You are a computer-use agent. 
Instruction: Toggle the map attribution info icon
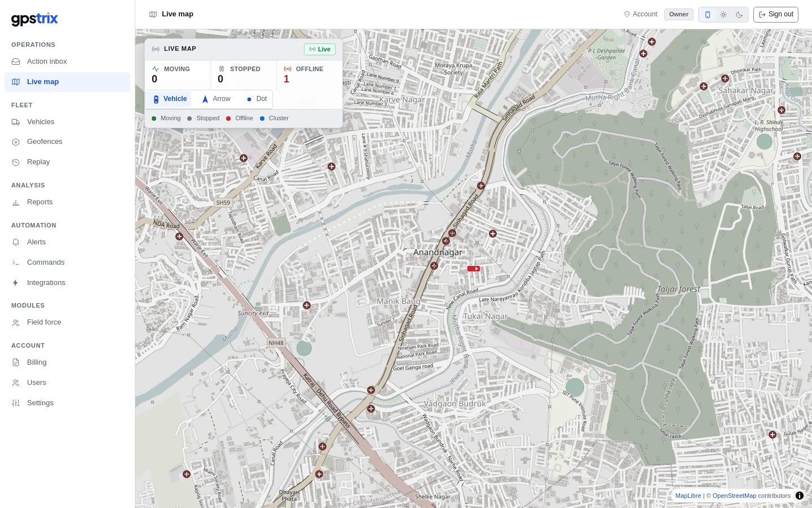click(800, 496)
